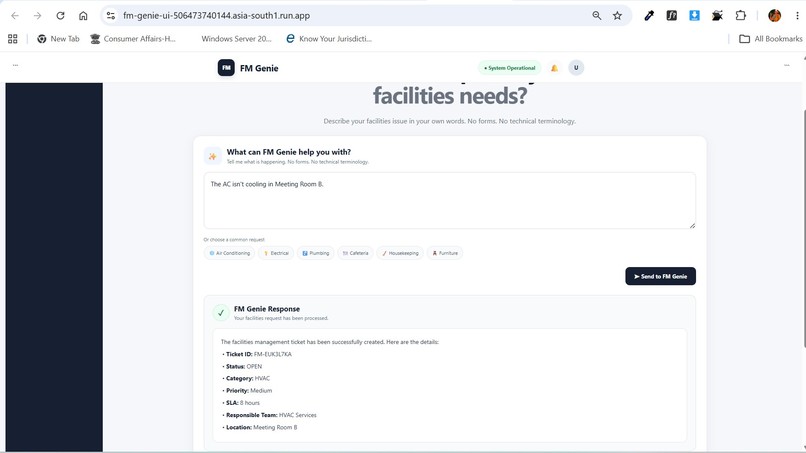Bookmark this page with star icon
806x453 pixels.
617,15
